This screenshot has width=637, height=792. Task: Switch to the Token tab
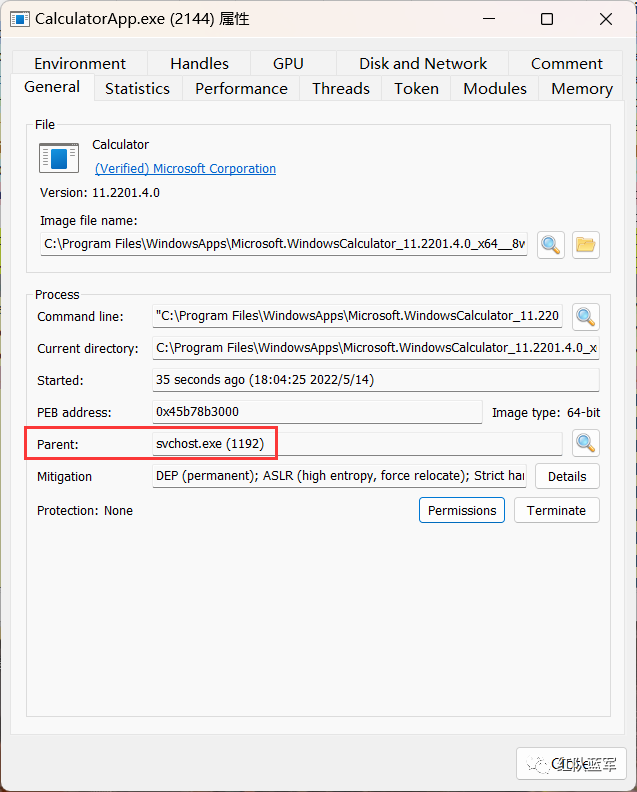point(416,88)
